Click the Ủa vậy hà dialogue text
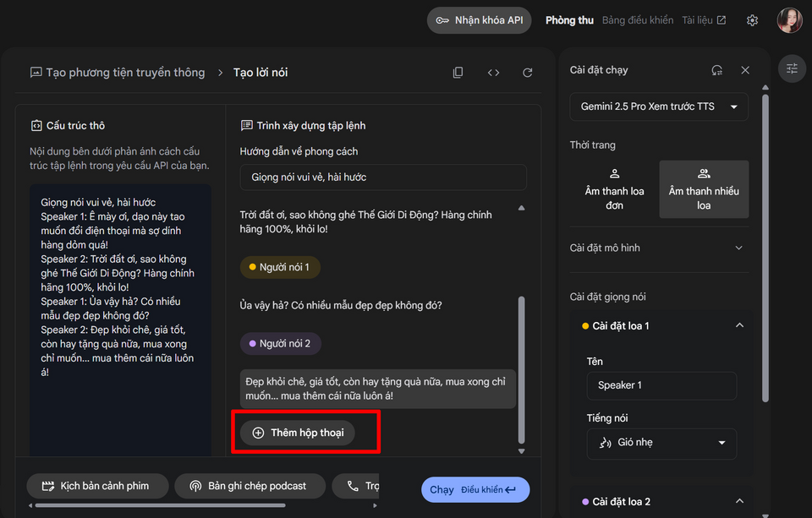Screen dimensions: 812x518 (341, 306)
